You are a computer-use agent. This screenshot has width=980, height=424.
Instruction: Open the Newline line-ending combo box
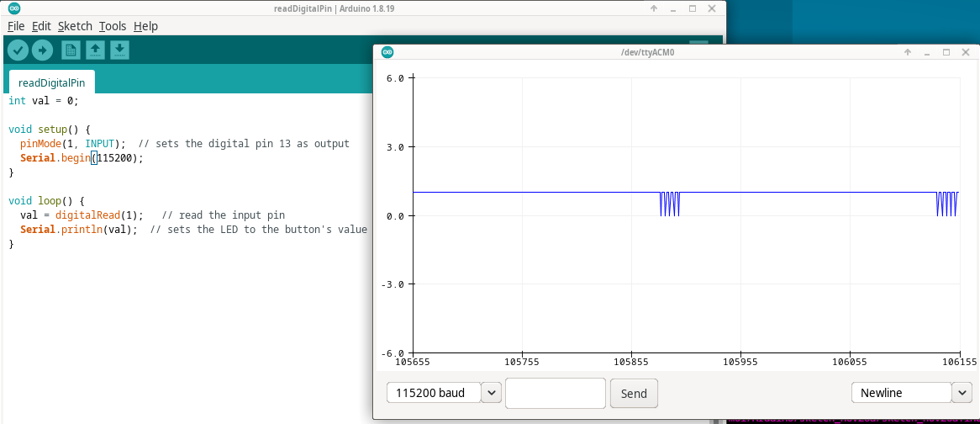911,393
